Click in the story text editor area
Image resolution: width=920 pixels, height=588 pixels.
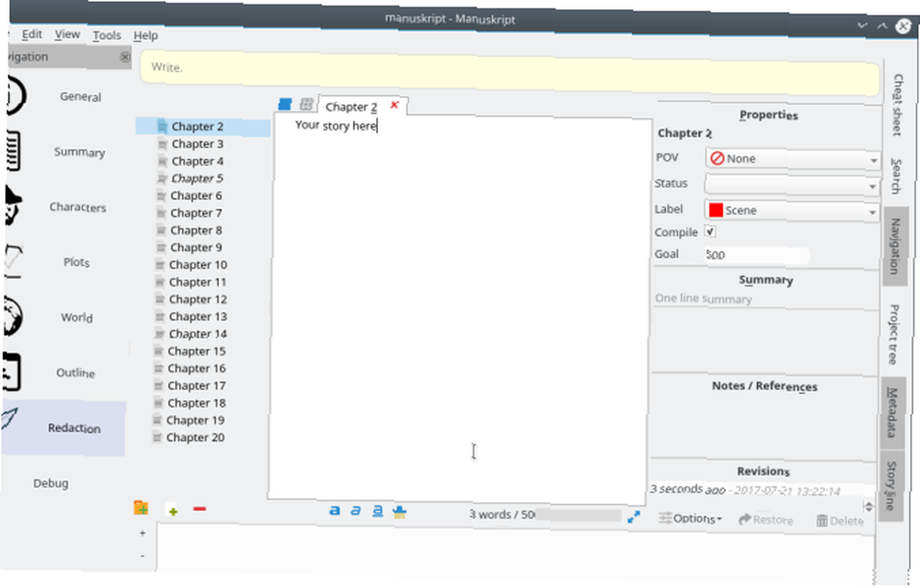[459, 309]
